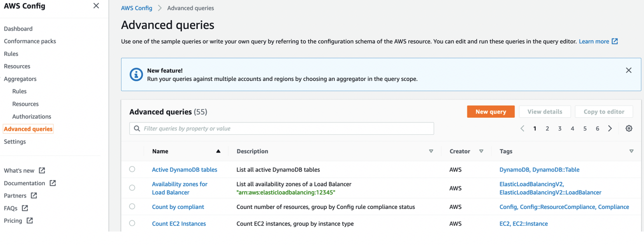Screen dimensions: 644x245
Task: Open the FAQs link in sidebar
Action: (x=11, y=208)
